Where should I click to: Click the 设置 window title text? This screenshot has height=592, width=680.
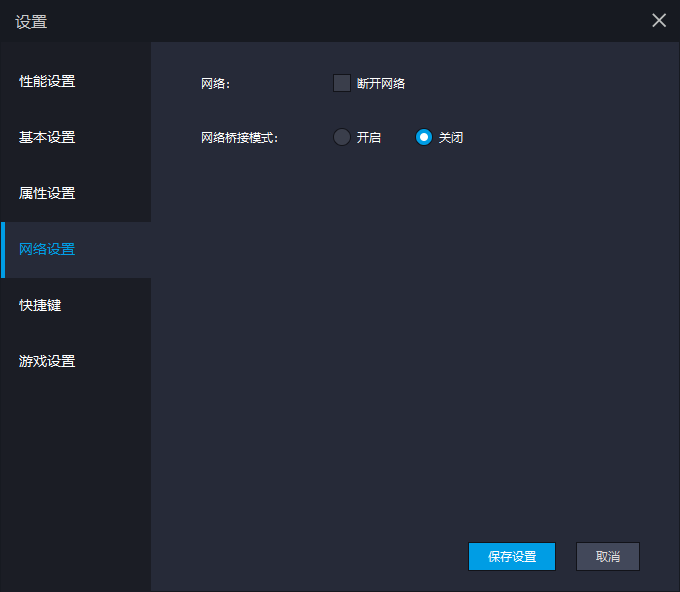tap(31, 21)
